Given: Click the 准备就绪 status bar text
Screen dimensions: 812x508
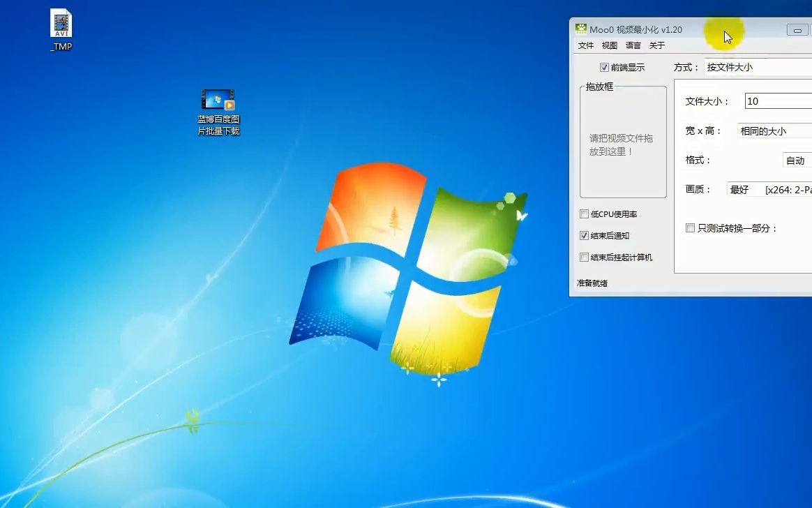Looking at the screenshot, I should click(x=592, y=283).
